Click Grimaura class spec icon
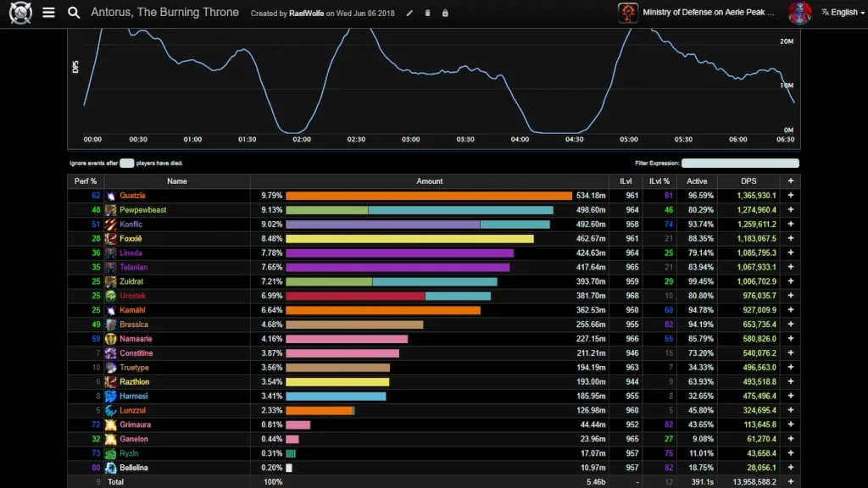This screenshot has height=488, width=868. 111,424
